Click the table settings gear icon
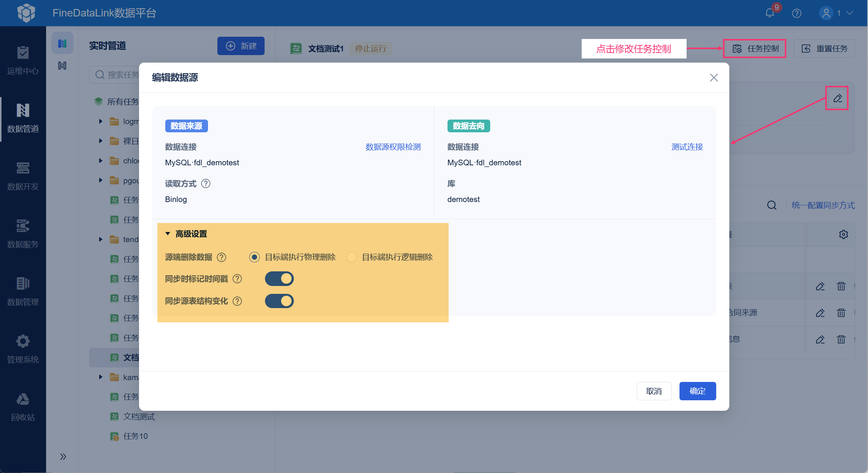868x473 pixels. pyautogui.click(x=843, y=235)
